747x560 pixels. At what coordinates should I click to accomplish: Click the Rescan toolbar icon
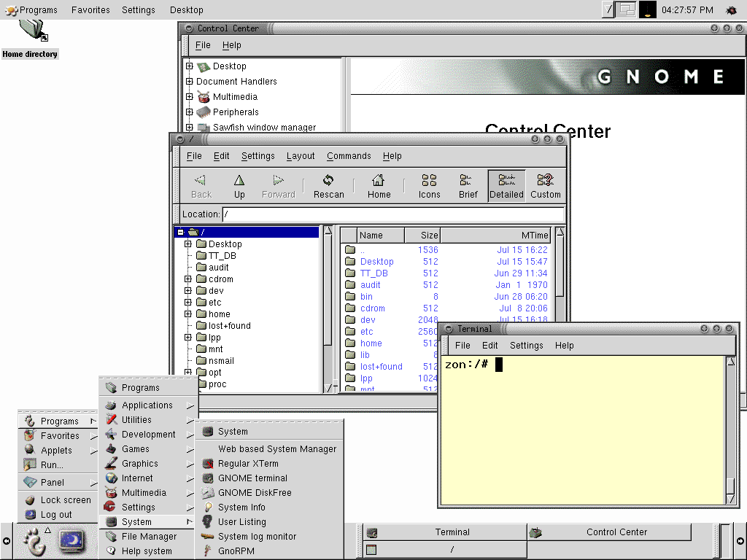[328, 186]
